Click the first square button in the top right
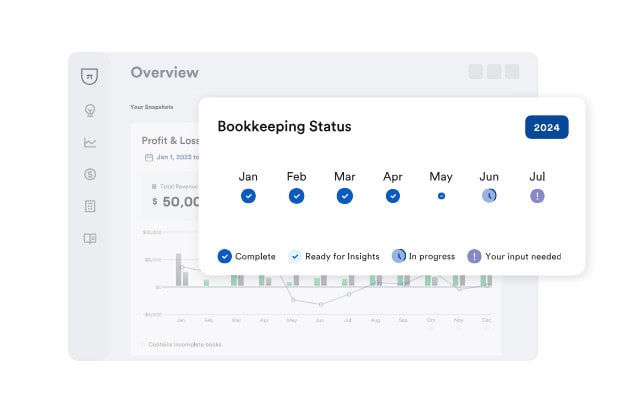Viewport: 644px width, 401px height. [476, 71]
